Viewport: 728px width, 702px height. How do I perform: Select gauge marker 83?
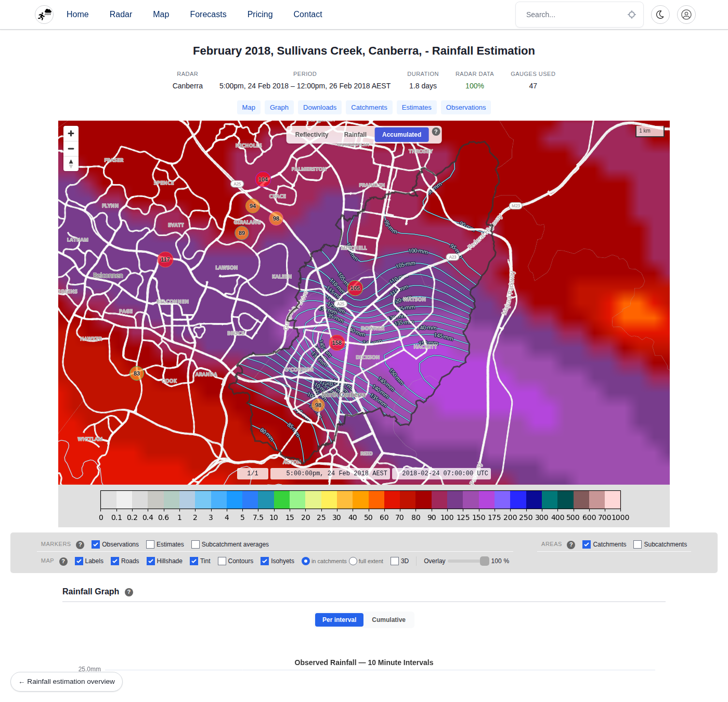tap(137, 373)
